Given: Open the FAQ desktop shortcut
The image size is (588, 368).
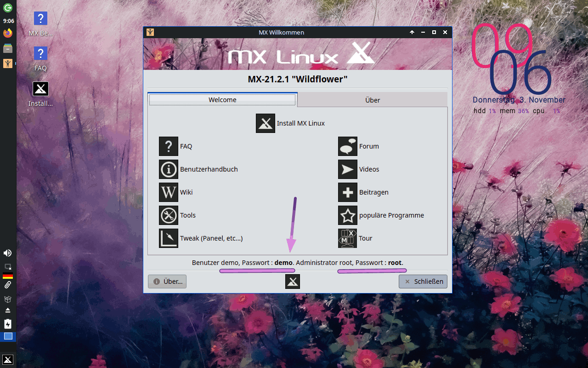Looking at the screenshot, I should tap(40, 59).
